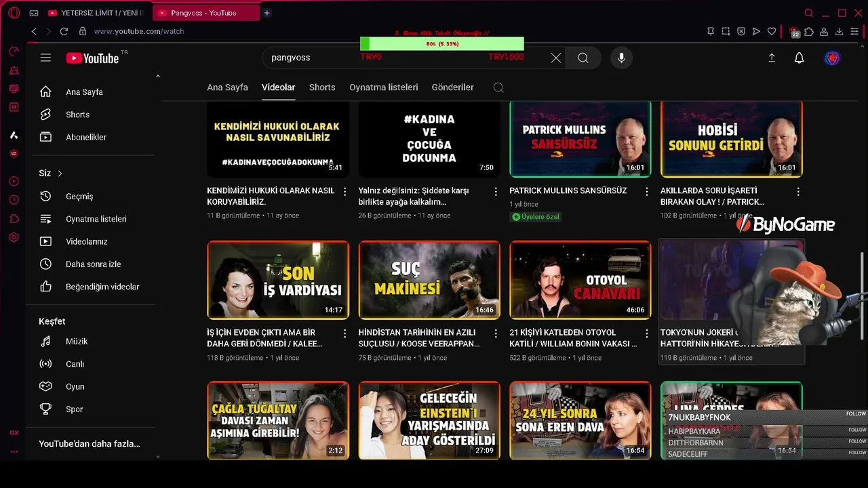Open ad blocker shield icon
This screenshot has width=868, height=488.
pos(741,31)
